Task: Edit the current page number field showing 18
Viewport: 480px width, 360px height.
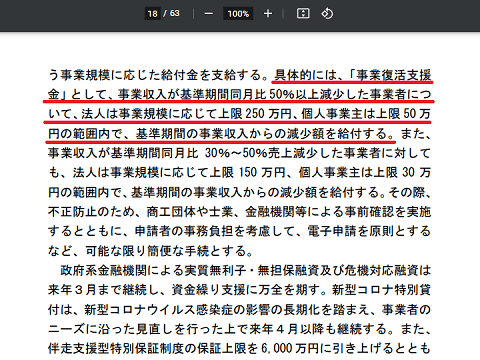Action: tap(152, 14)
